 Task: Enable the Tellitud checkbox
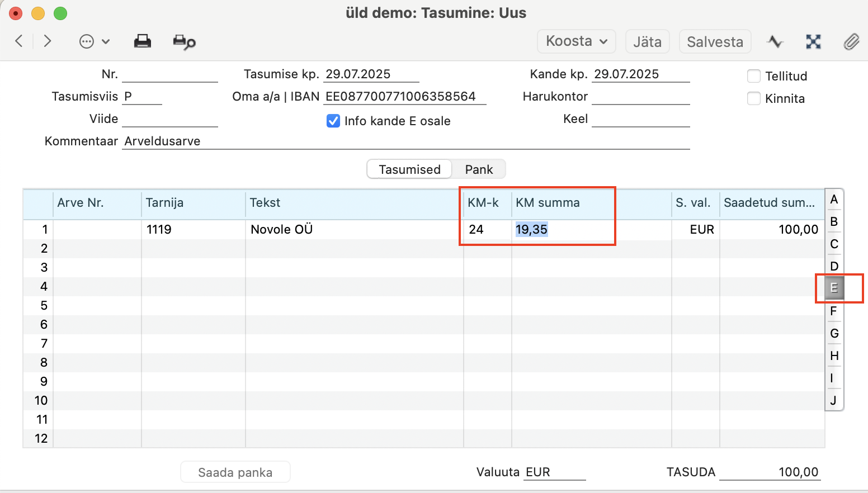(x=754, y=76)
